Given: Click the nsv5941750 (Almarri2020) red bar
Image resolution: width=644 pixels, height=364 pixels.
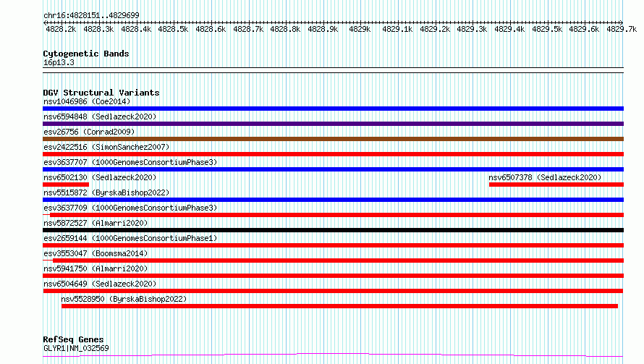Looking at the screenshot, I should click(x=333, y=276).
